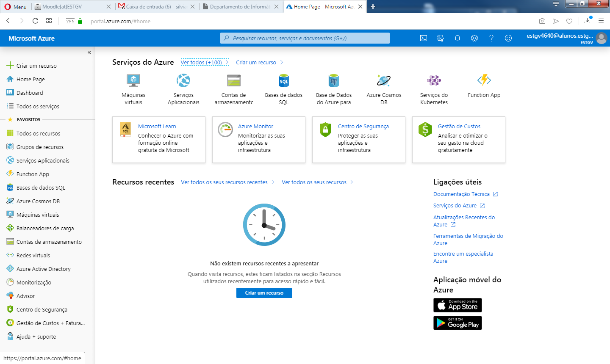Take a snapshot with the camera icon
This screenshot has width=610, height=364.
(542, 21)
